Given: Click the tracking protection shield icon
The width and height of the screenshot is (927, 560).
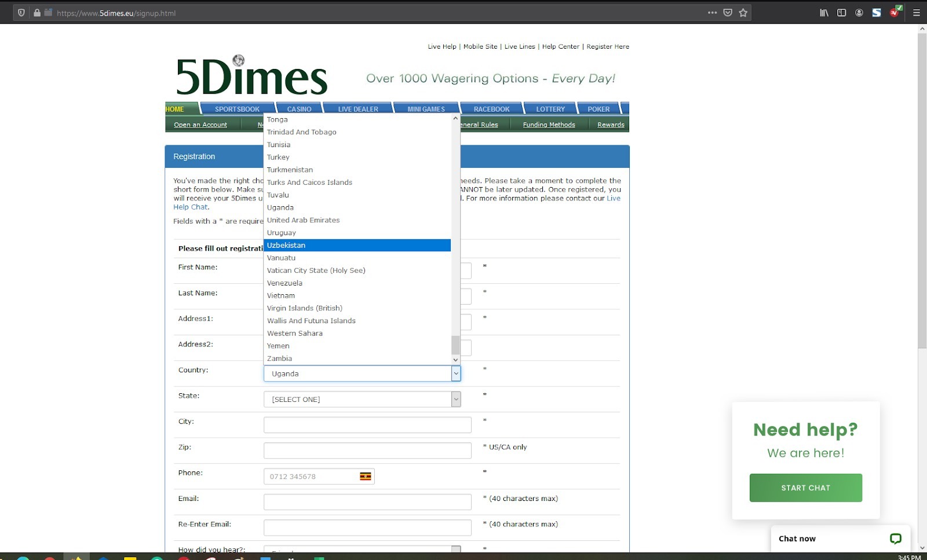Looking at the screenshot, I should (x=21, y=13).
